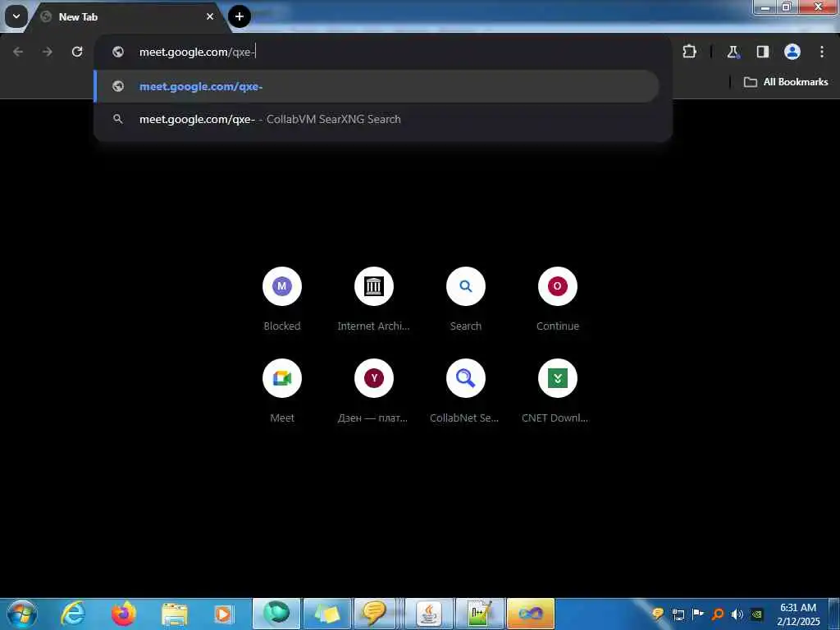Click the Show desktop strip

click(834, 614)
